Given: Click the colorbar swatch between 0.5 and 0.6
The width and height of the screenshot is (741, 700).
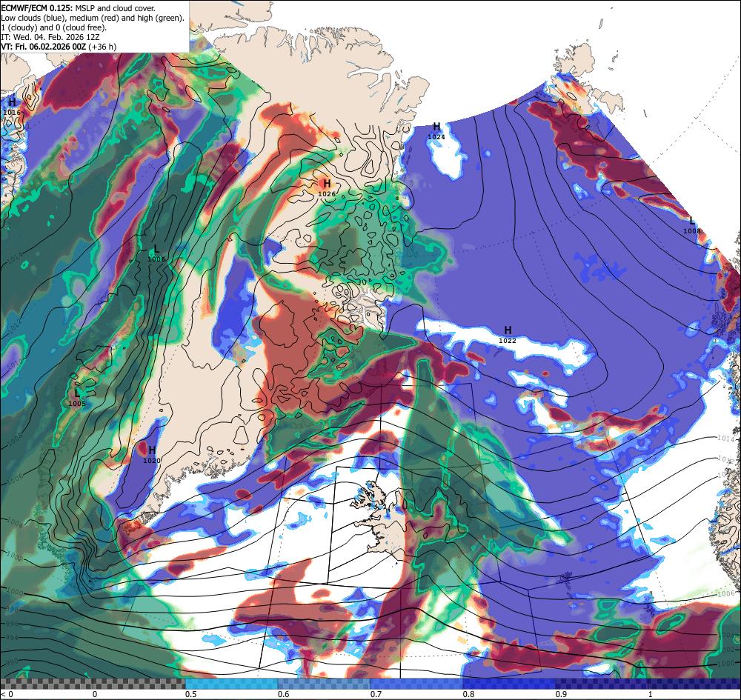Looking at the screenshot, I should pos(231,684).
